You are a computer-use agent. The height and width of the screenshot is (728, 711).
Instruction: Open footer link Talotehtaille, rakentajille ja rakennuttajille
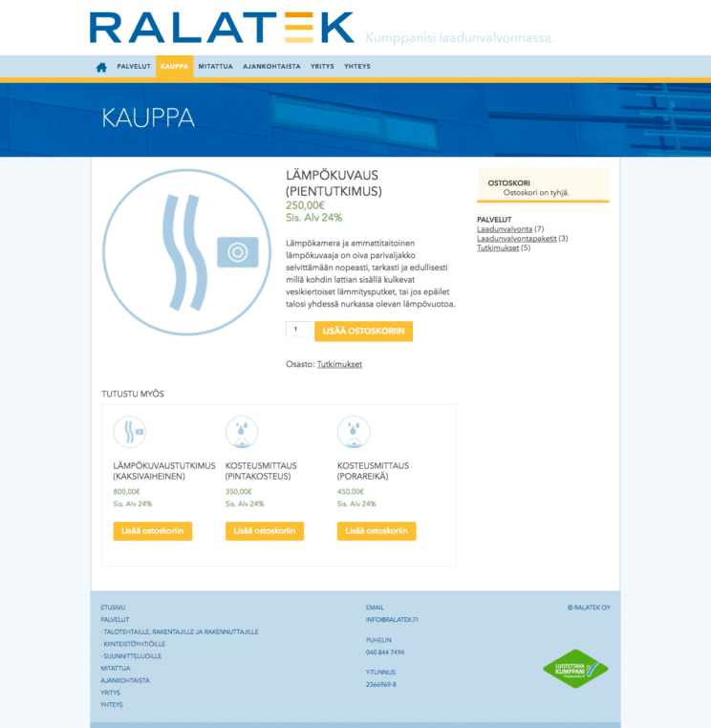180,632
